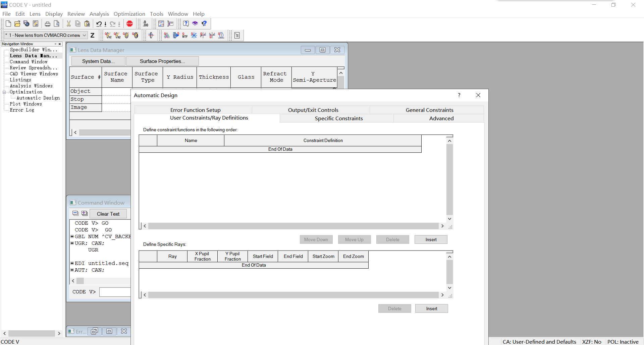Viewport: 644px width, 345px height.
Task: Open decimal places display settings icon
Action: tap(146, 23)
